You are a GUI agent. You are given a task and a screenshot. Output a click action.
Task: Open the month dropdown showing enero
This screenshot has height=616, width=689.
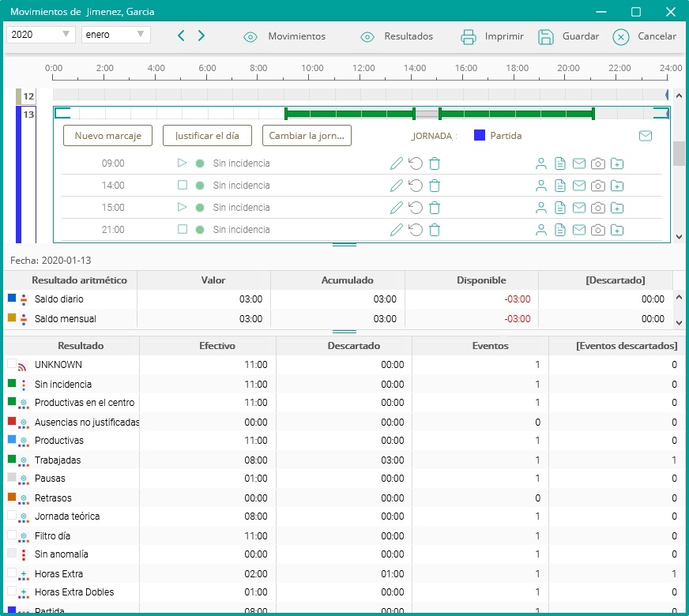click(x=115, y=35)
